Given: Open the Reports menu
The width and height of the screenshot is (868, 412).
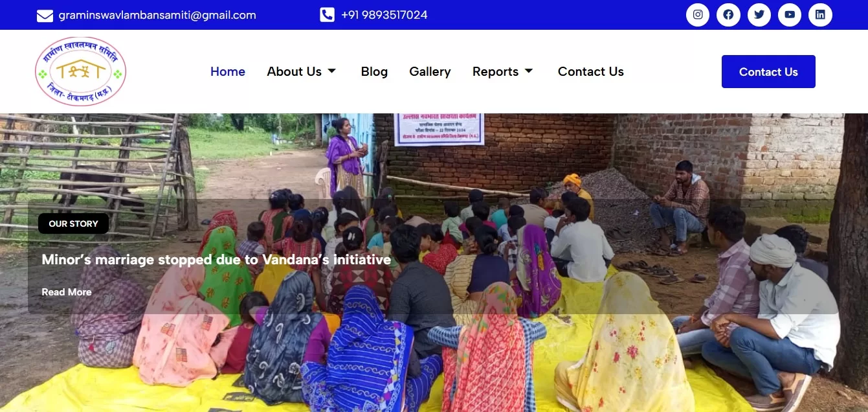Looking at the screenshot, I should [495, 72].
